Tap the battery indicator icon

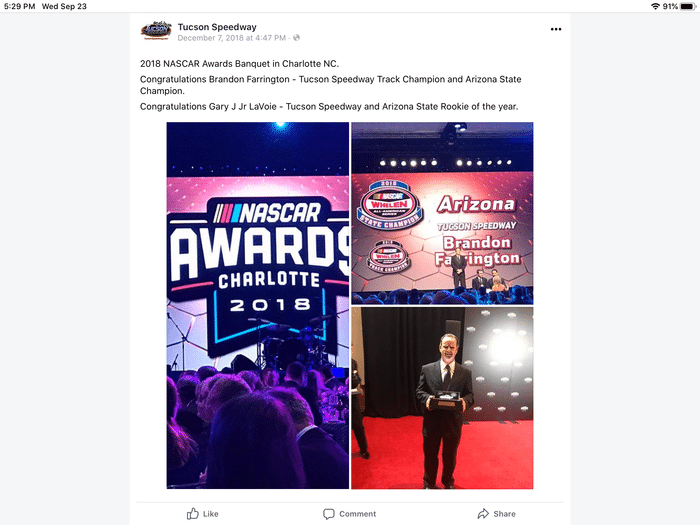(688, 6)
